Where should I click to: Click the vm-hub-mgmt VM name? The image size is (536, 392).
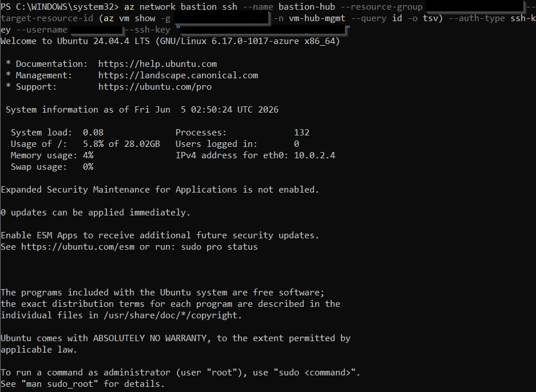coord(317,18)
